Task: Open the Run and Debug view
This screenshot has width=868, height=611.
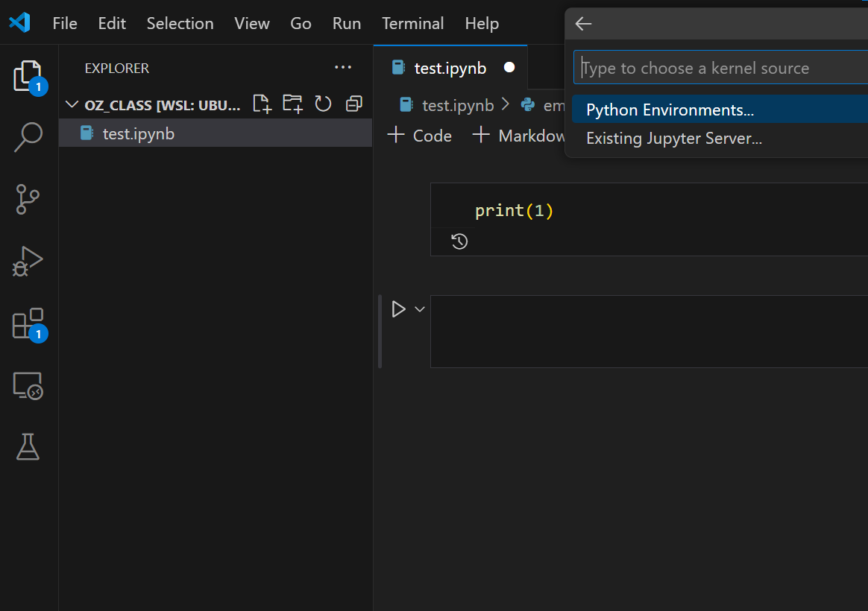Action: [28, 262]
